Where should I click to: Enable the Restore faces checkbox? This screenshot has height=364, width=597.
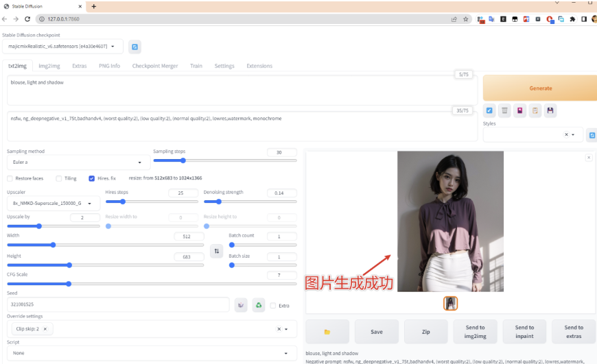[10, 178]
